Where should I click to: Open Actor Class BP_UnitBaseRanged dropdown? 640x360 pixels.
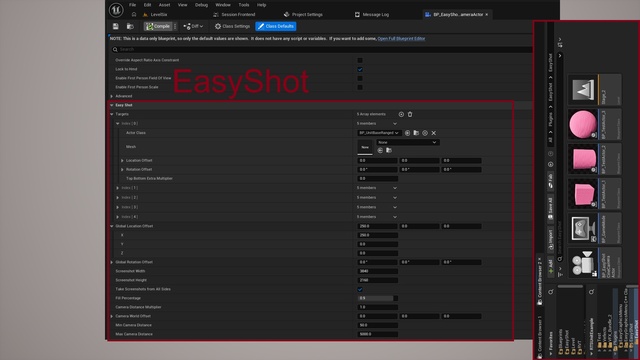pos(379,133)
